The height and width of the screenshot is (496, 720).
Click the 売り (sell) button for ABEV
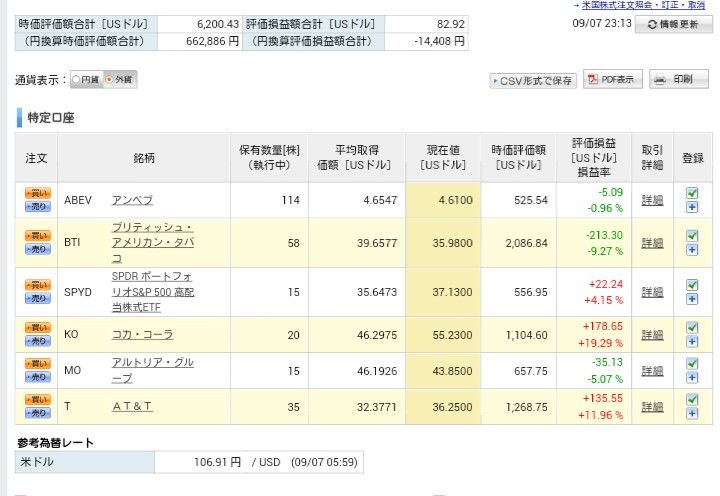click(x=38, y=207)
